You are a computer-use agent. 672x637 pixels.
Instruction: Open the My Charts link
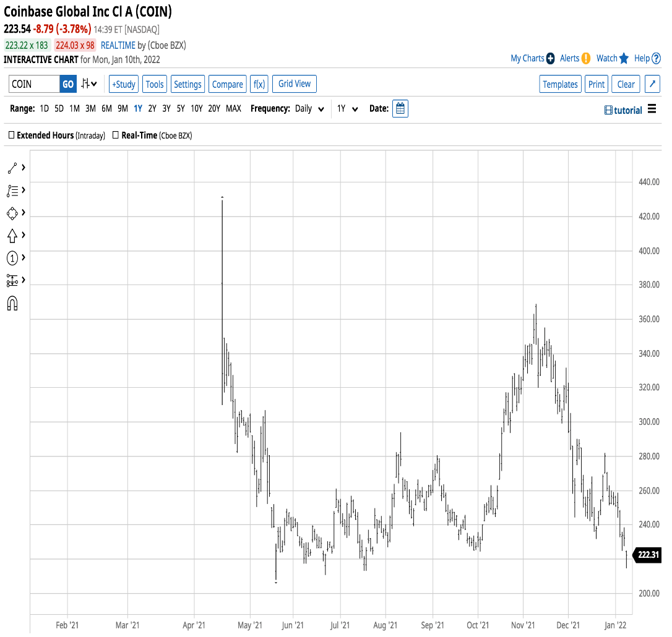point(527,58)
